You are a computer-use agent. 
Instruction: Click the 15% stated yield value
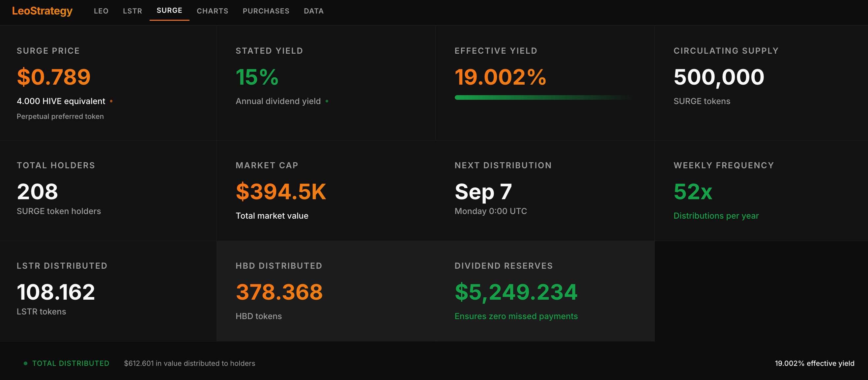[x=257, y=77]
